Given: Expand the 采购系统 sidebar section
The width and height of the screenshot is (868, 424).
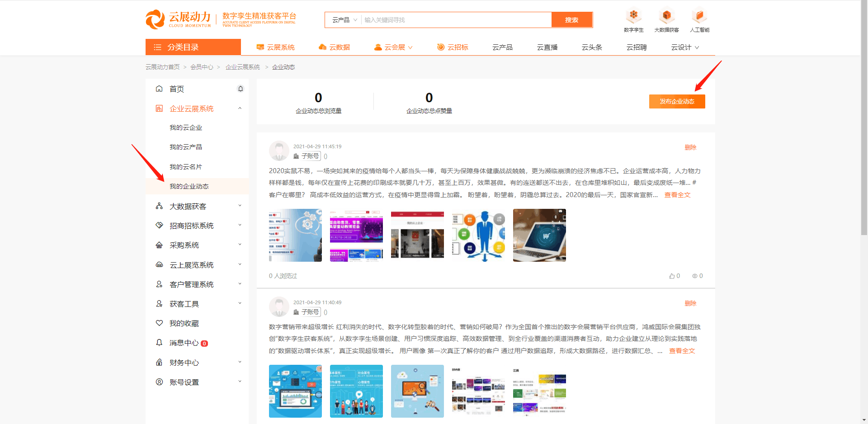Looking at the screenshot, I should point(240,245).
